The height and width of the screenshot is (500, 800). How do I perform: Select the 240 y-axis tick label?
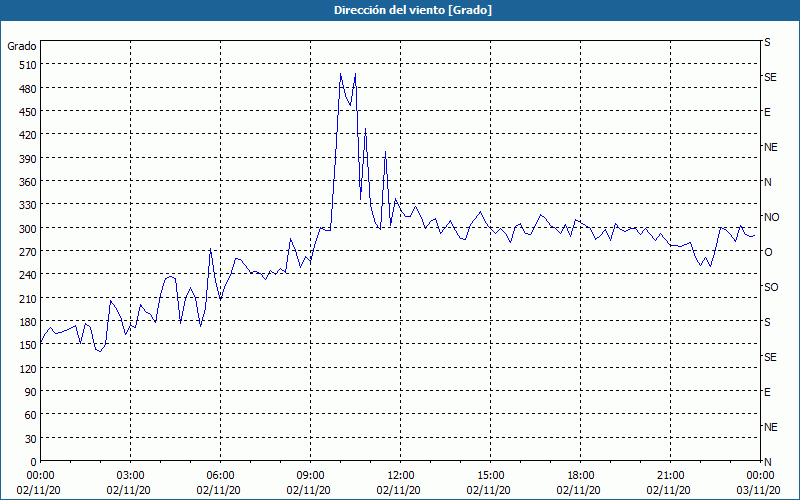28,276
